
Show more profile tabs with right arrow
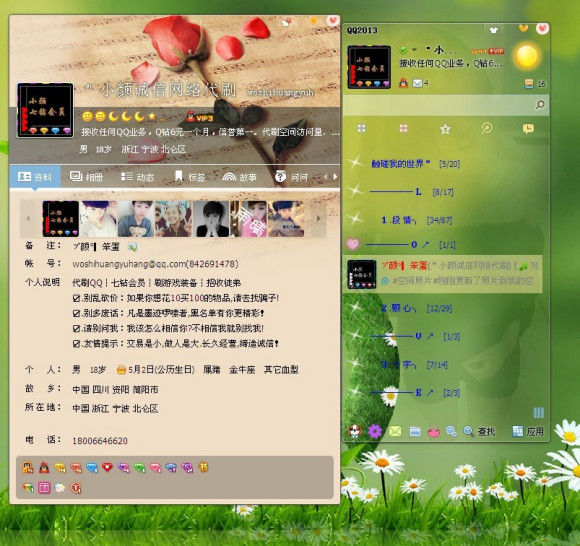click(x=335, y=177)
